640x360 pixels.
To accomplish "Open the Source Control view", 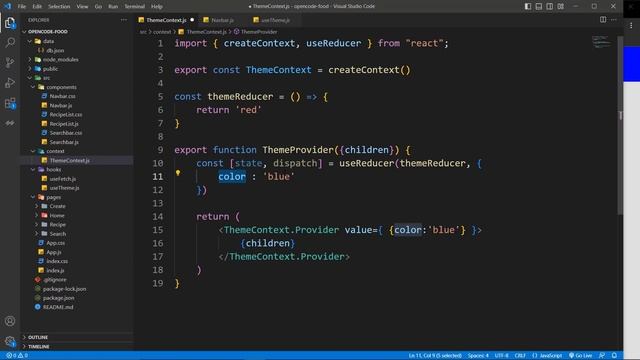I will pos(10,62).
